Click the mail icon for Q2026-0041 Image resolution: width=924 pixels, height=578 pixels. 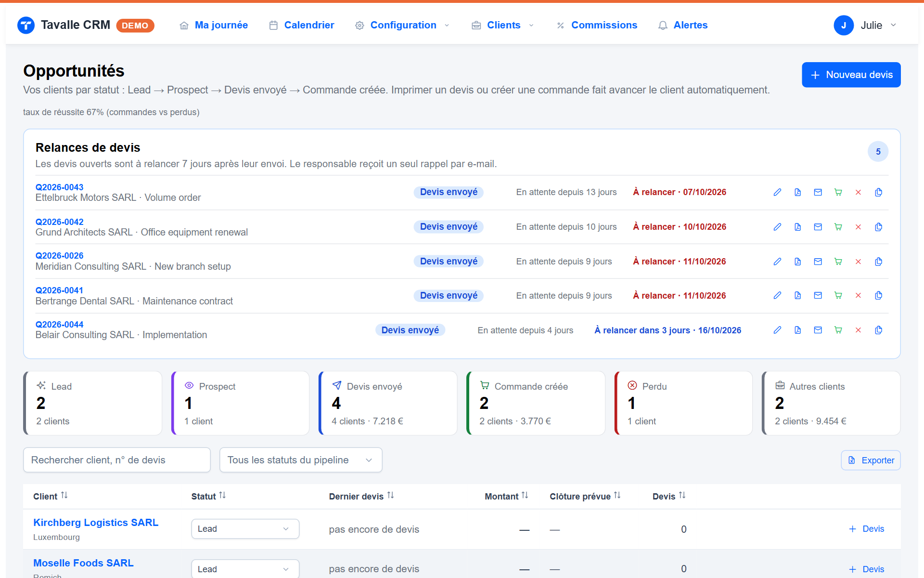818,295
